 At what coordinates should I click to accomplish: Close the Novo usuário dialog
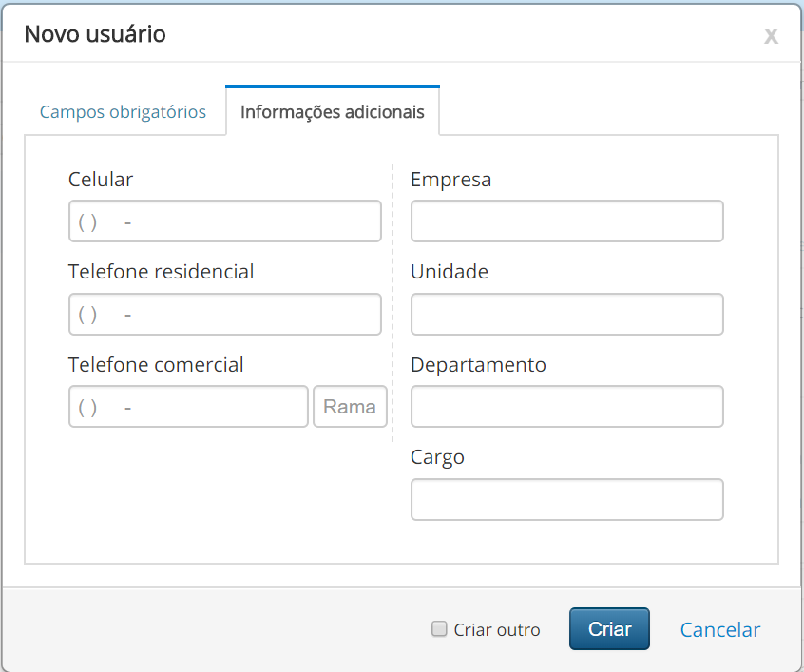pyautogui.click(x=771, y=36)
